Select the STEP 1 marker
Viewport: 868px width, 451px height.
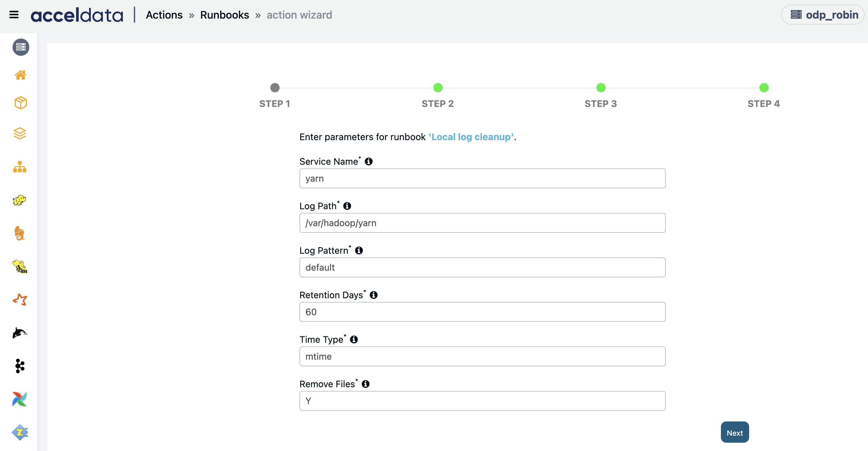(275, 88)
